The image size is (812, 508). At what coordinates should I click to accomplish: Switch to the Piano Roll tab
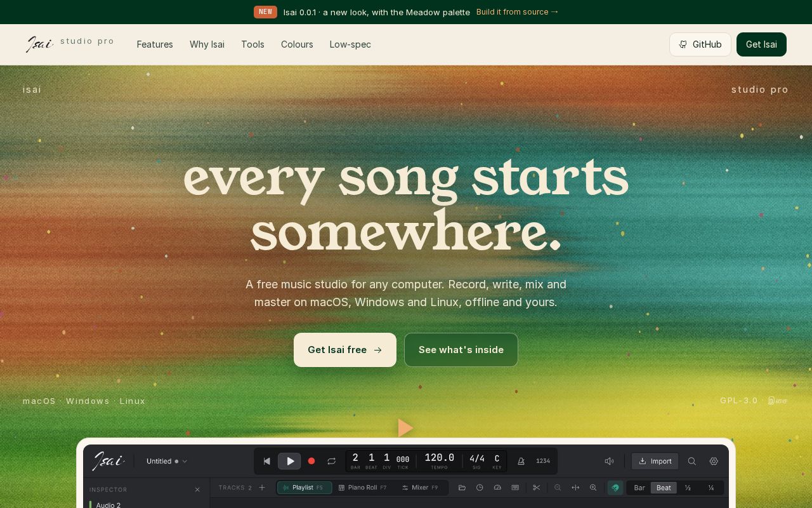pos(362,488)
